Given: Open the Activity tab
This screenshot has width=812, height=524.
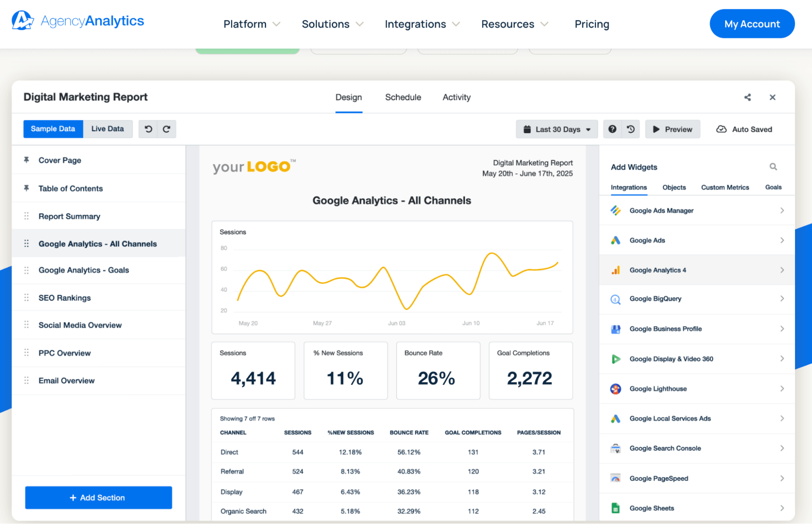Looking at the screenshot, I should [x=457, y=97].
